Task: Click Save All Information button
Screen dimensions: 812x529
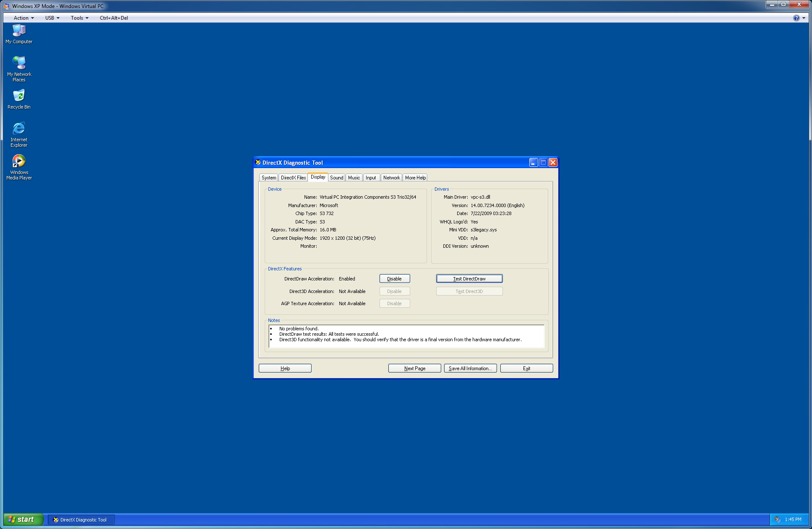Action: point(470,368)
